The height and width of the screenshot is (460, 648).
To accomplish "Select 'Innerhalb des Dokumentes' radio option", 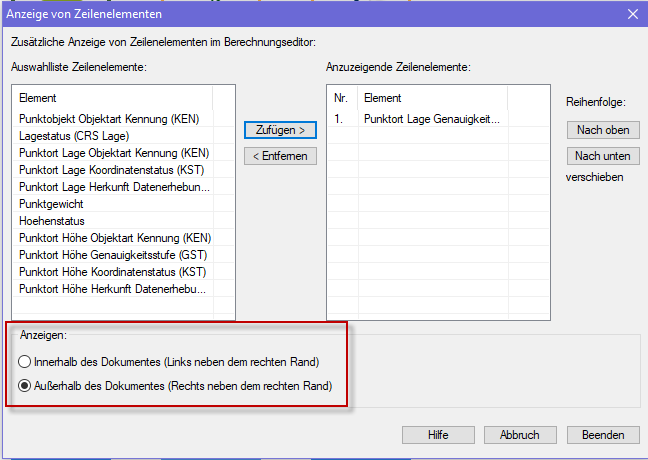I will click(27, 361).
